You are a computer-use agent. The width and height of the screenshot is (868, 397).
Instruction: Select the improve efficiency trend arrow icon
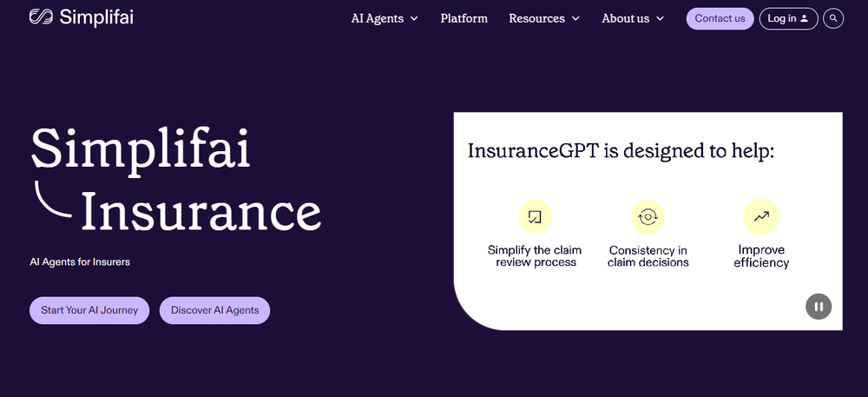(761, 216)
